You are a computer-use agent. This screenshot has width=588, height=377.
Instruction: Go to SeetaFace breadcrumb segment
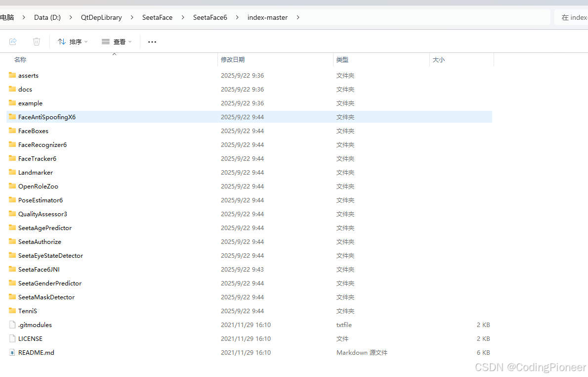(157, 17)
